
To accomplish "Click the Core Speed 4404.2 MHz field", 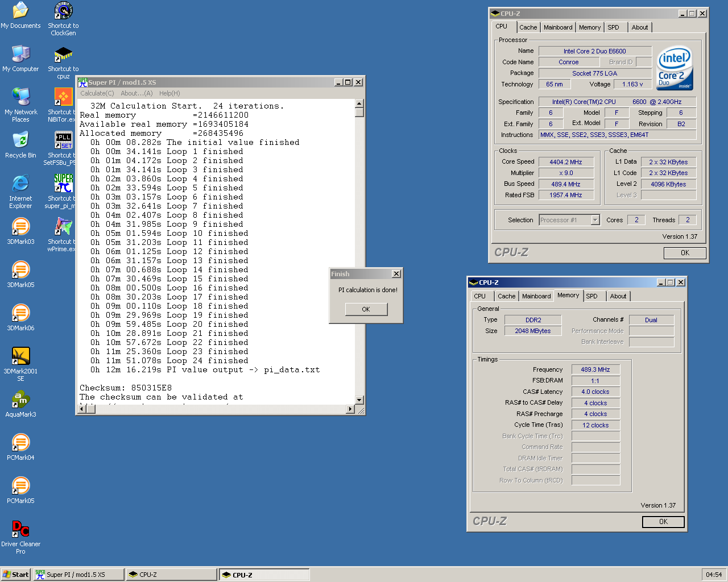I will 566,162.
